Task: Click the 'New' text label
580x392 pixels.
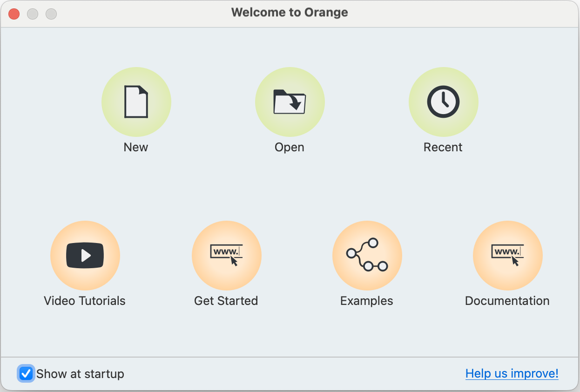Action: (x=136, y=147)
